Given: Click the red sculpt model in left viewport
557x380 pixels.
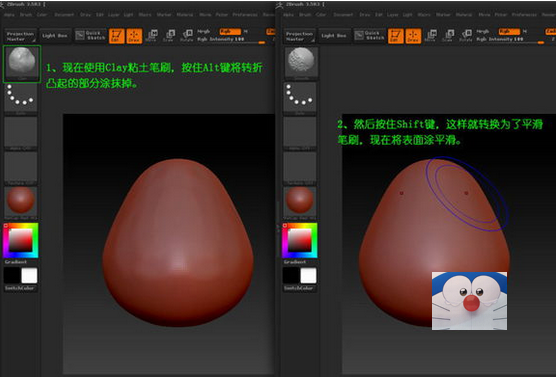Looking at the screenshot, I should (178, 243).
